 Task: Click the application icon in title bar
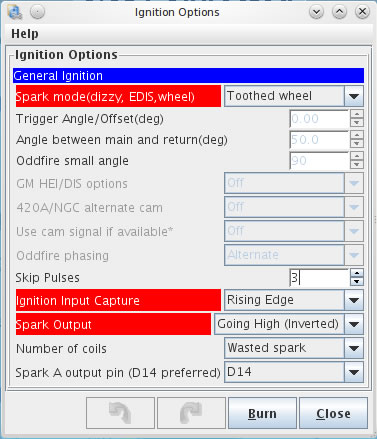14,12
